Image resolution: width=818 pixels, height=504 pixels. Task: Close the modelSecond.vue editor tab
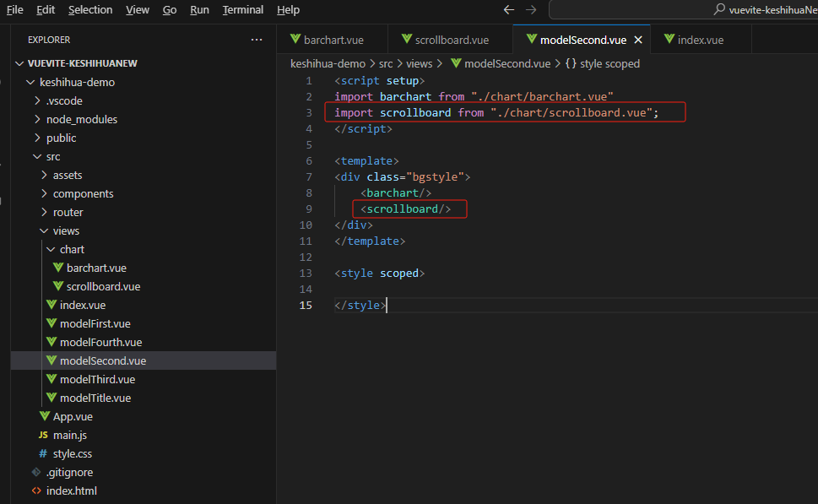coord(638,40)
